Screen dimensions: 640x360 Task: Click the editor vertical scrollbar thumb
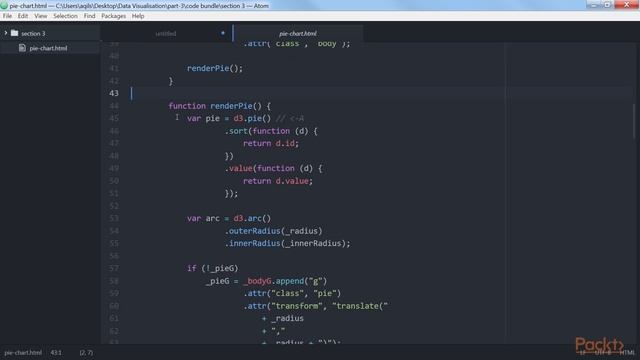(x=634, y=121)
